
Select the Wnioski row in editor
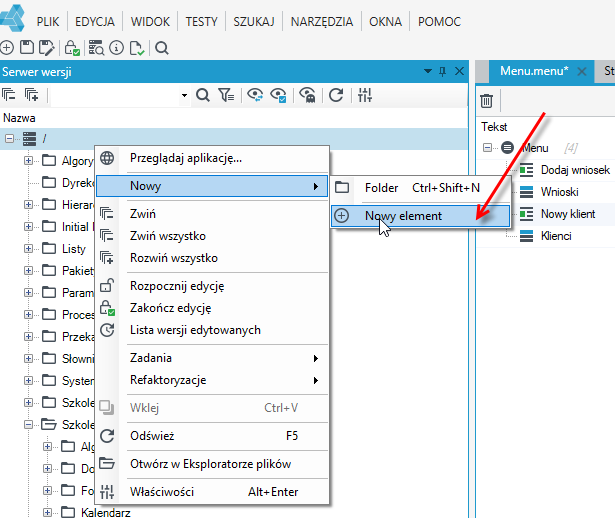click(559, 192)
